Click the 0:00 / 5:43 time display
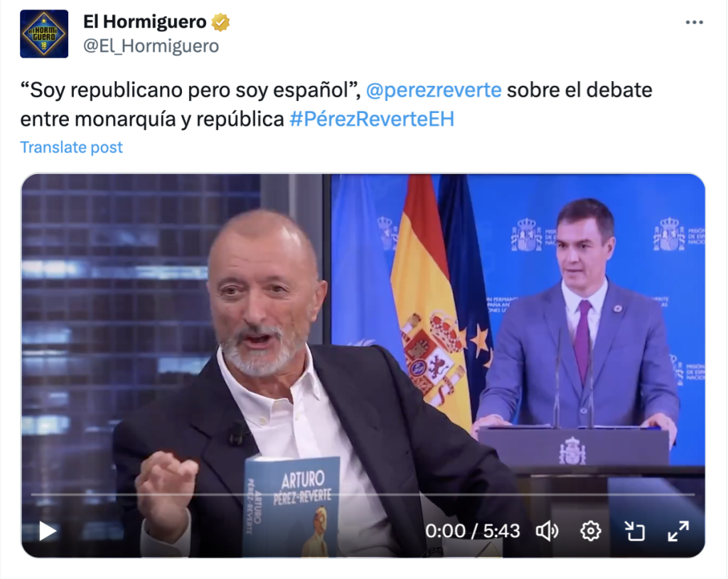The image size is (728, 579). [473, 531]
